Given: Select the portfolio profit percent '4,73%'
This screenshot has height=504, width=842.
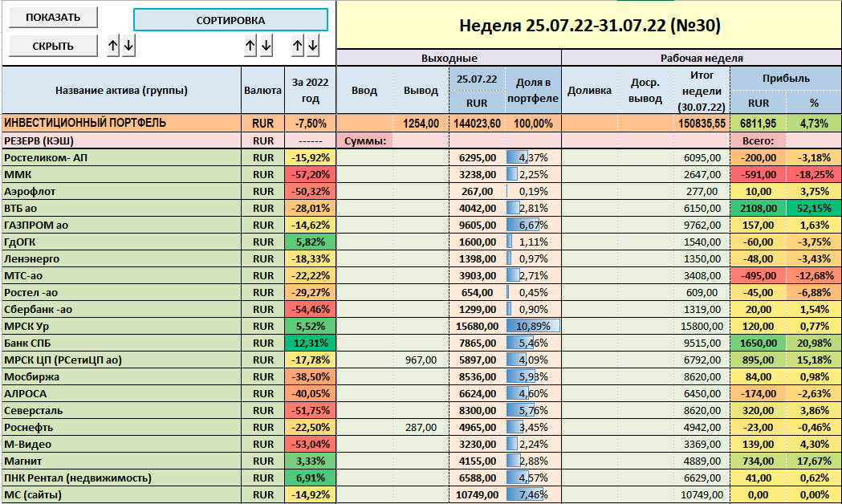Looking at the screenshot, I should 814,124.
